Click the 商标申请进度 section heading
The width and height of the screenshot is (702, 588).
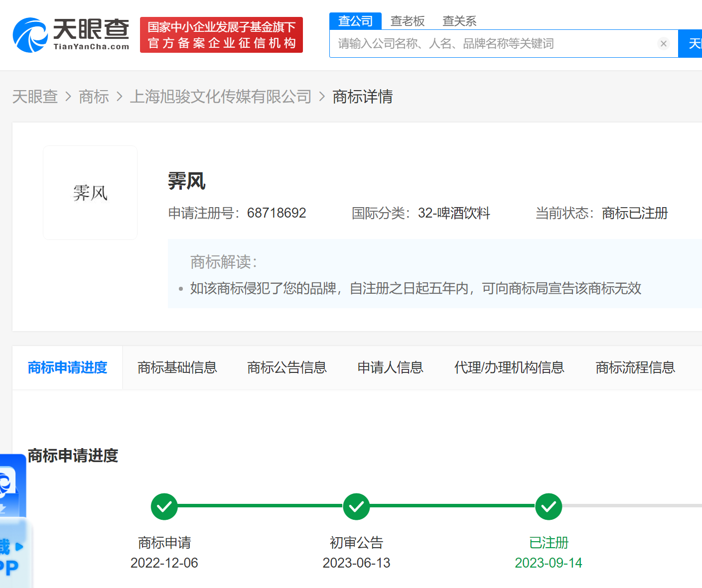pyautogui.click(x=73, y=456)
